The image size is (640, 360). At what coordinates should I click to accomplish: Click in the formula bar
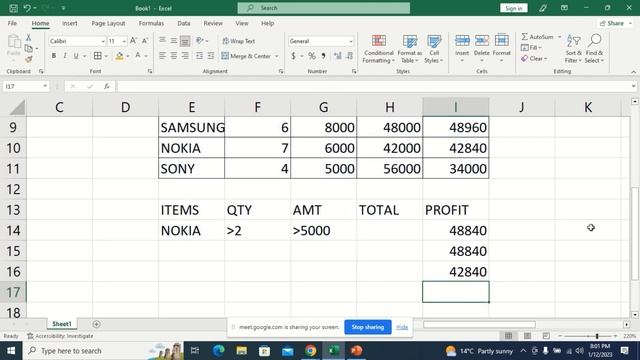pyautogui.click(x=373, y=86)
